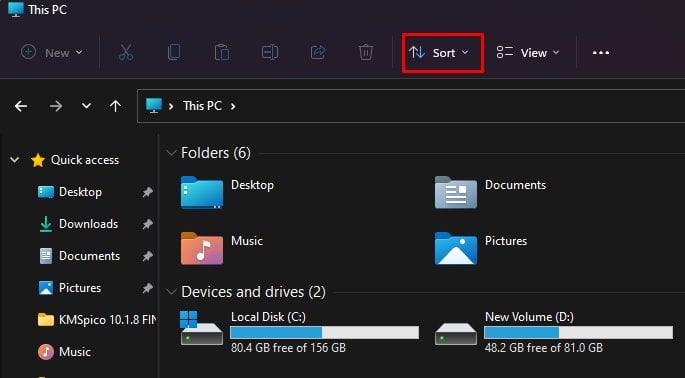Collapse the Quick access tree node

[14, 160]
